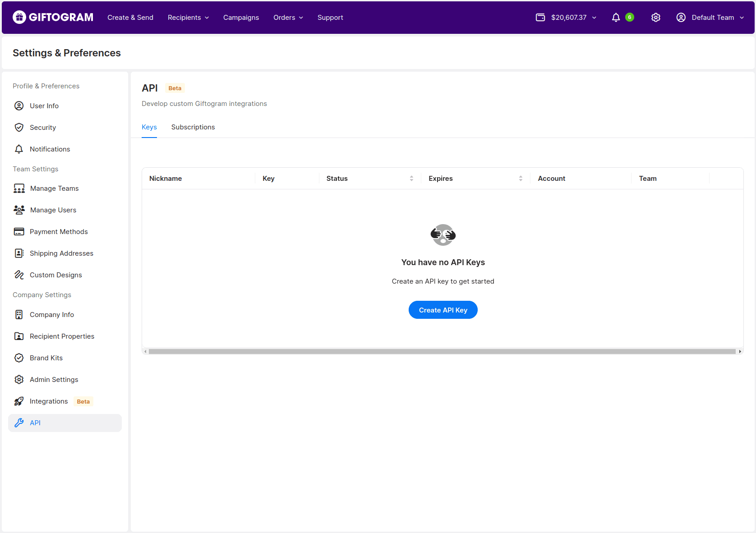Open the wallet balance icon
Image resolution: width=756 pixels, height=533 pixels.
click(540, 18)
